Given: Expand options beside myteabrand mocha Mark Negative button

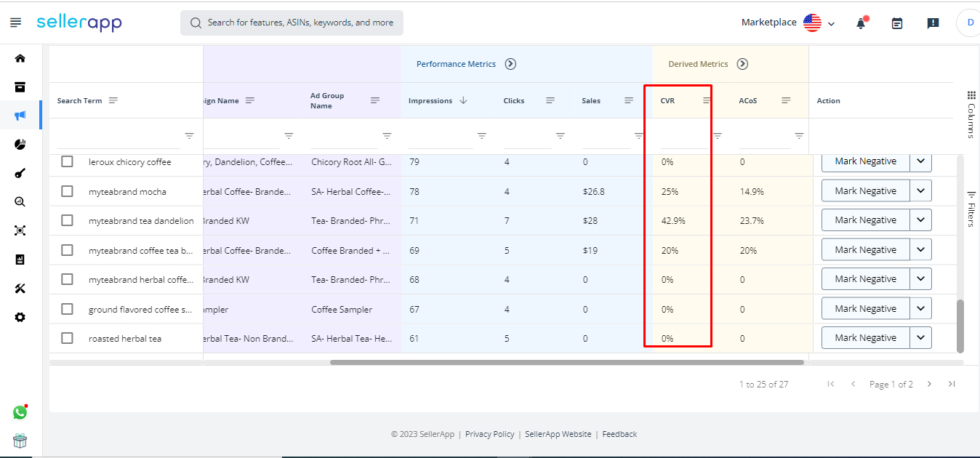Looking at the screenshot, I should click(x=922, y=190).
